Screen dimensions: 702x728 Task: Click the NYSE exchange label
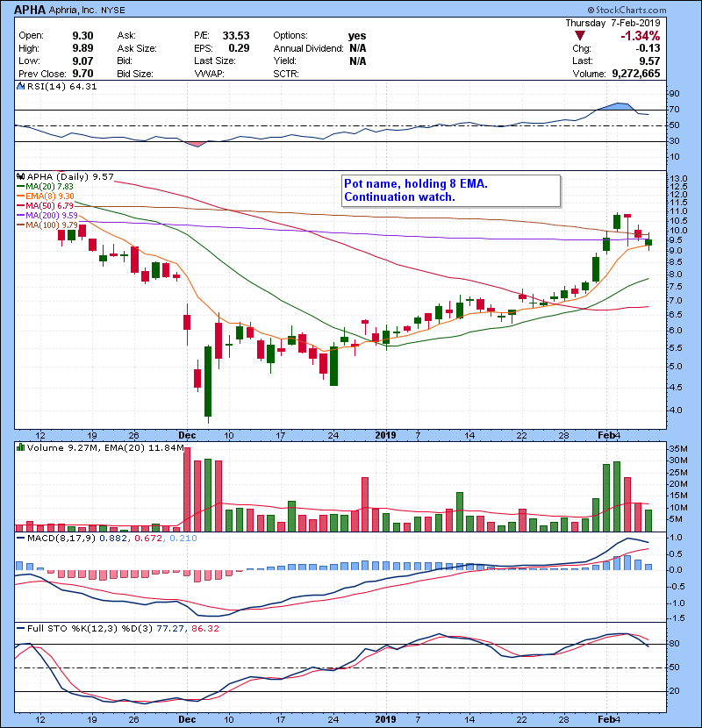pyautogui.click(x=113, y=11)
